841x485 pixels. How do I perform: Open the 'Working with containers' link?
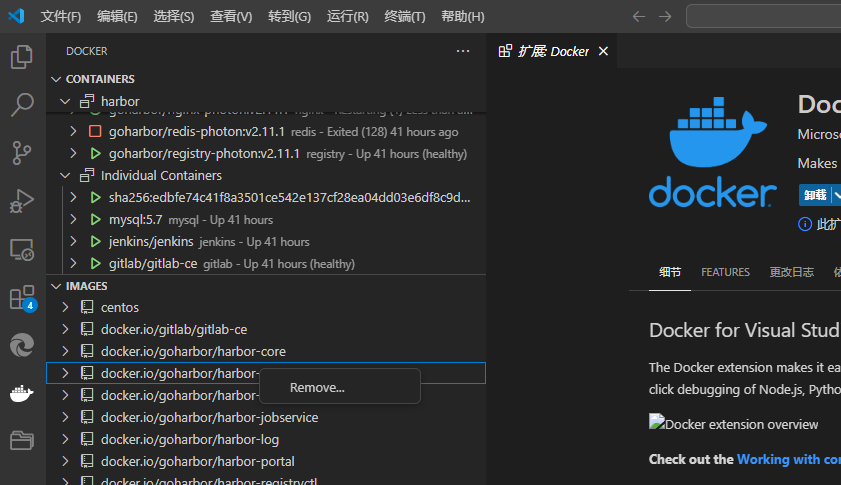(x=788, y=459)
